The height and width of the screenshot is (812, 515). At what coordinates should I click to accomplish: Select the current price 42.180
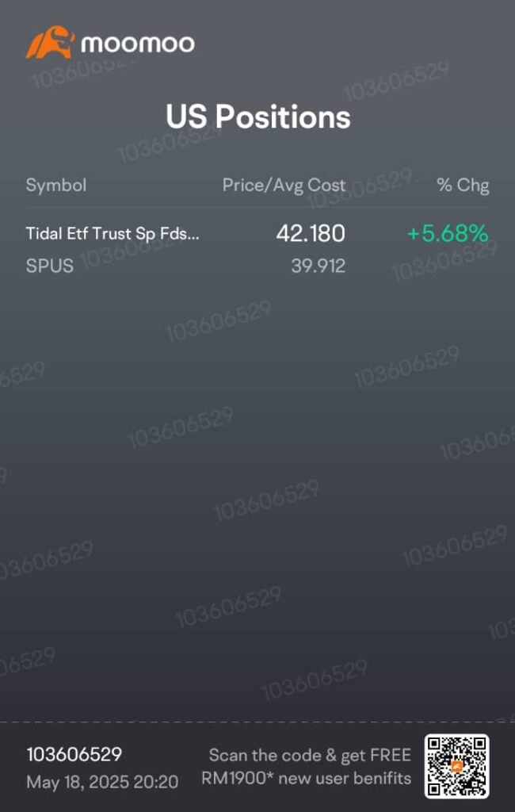coord(311,233)
